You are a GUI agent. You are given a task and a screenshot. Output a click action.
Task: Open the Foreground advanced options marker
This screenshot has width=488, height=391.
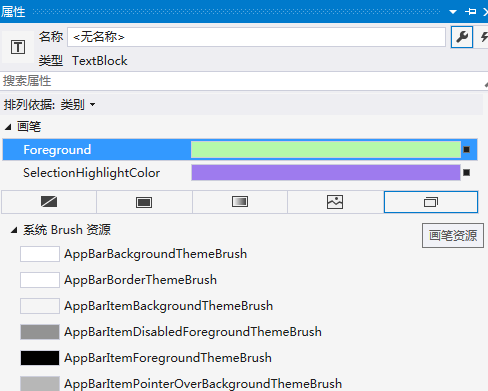(x=467, y=150)
